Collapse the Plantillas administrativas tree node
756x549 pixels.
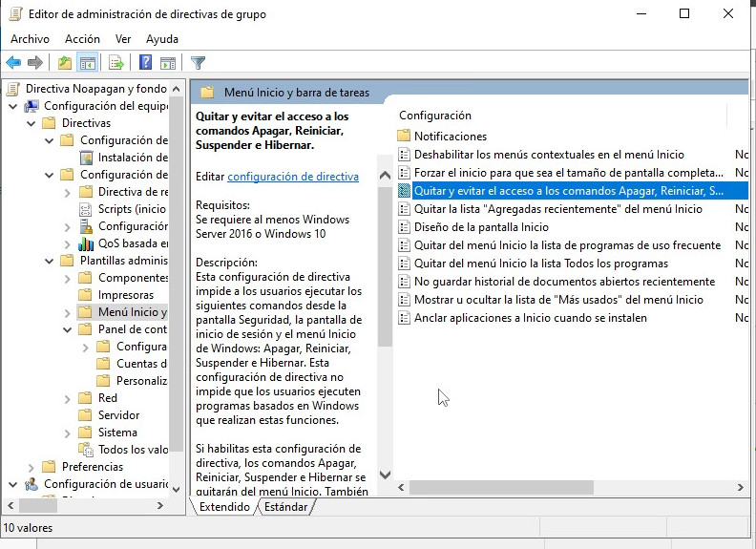click(49, 261)
